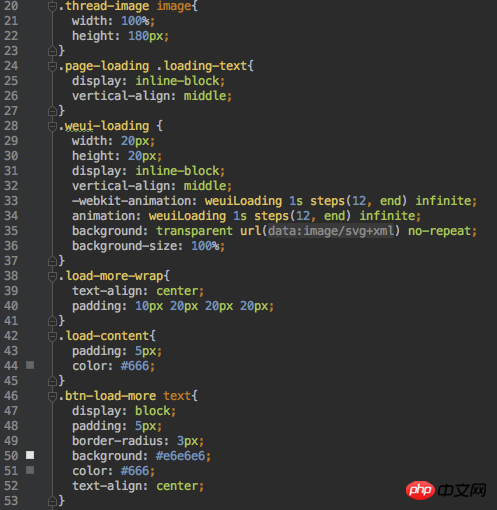Click the #e6e6e6 background value
This screenshot has height=510, width=497.
(x=180, y=456)
